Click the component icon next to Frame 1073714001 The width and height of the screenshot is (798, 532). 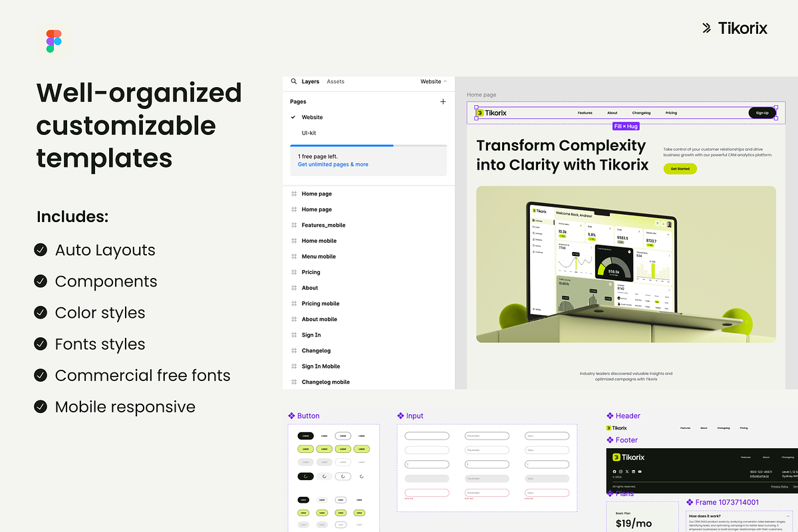pyautogui.click(x=690, y=502)
